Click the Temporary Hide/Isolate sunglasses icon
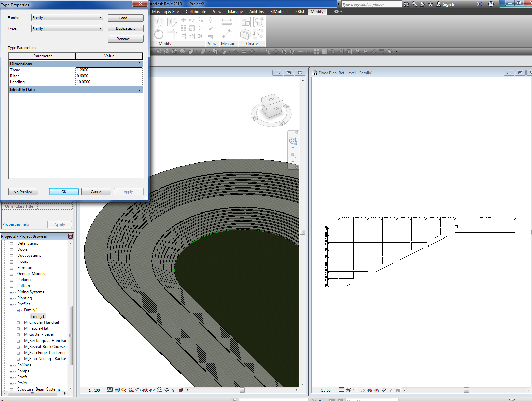Screen dimensions: 532x401 tap(166, 390)
